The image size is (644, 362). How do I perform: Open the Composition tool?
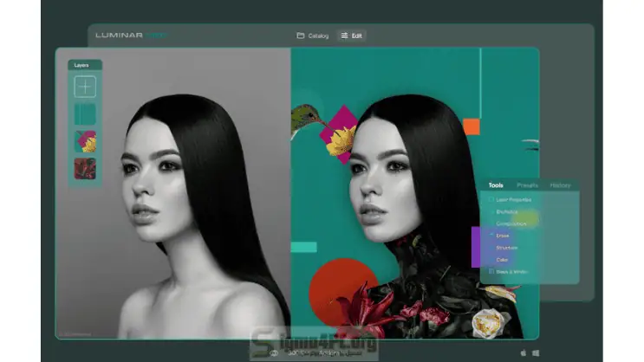pyautogui.click(x=511, y=223)
